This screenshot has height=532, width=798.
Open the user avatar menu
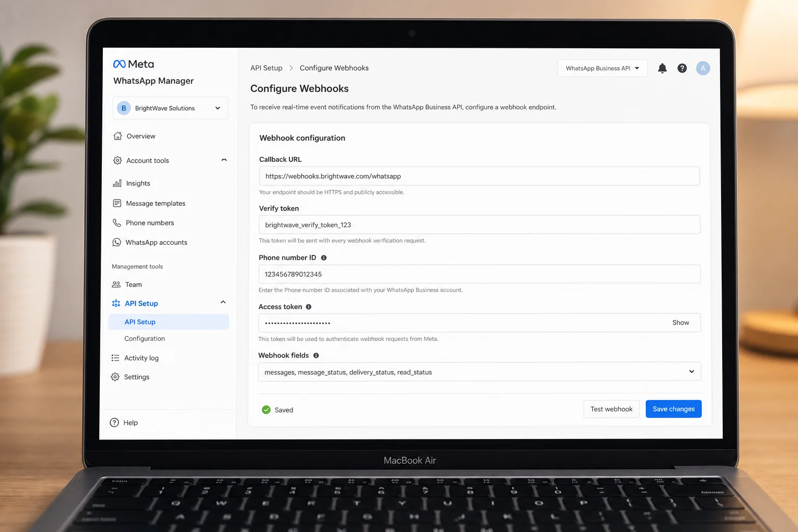703,68
